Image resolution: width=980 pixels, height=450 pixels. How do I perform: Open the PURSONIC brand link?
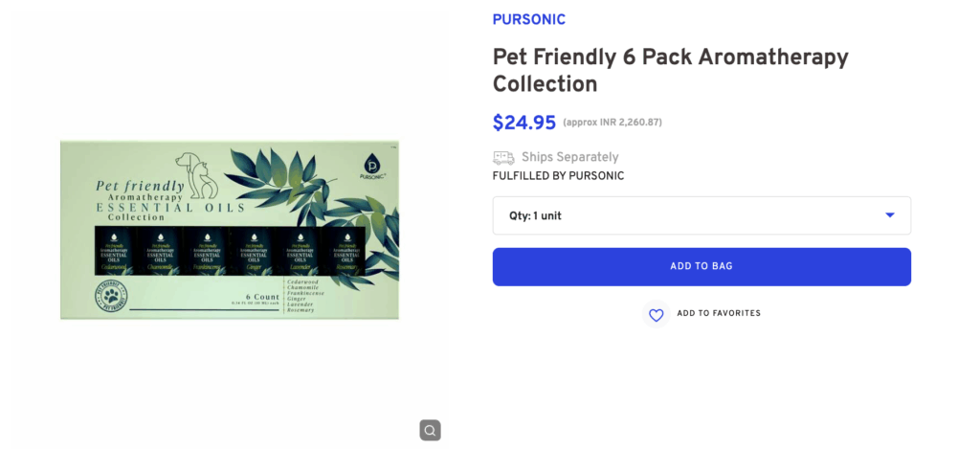point(529,19)
